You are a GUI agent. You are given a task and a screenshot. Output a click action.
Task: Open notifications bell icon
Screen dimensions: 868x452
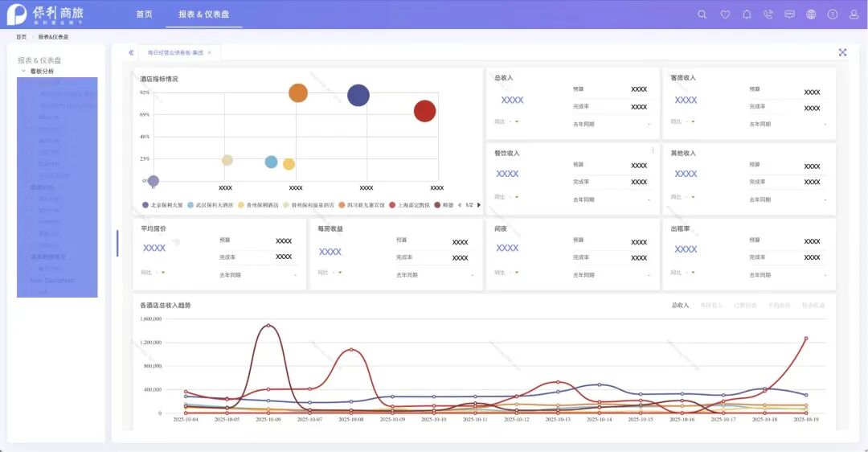click(x=747, y=14)
